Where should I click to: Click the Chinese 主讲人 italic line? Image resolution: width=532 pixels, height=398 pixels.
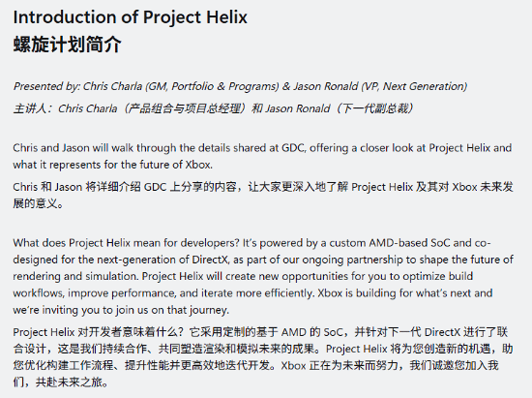point(213,108)
